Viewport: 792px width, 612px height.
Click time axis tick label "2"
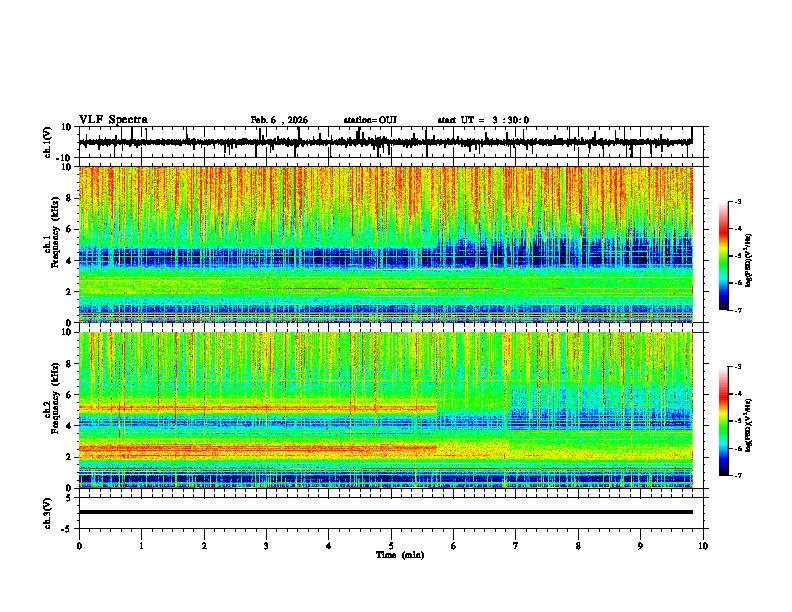(x=204, y=546)
